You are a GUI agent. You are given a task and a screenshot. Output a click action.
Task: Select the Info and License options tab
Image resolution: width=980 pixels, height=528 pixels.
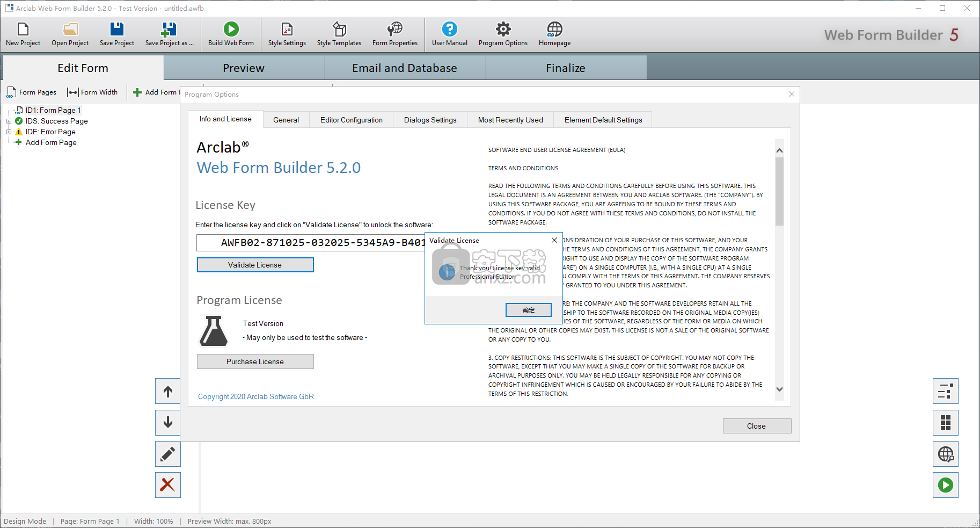[225, 119]
